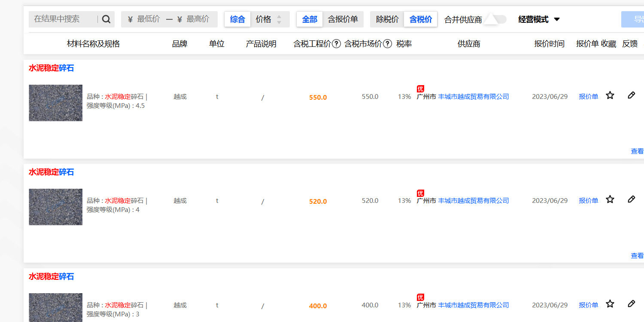Open gravel thumbnail for strength 3 item

click(x=55, y=307)
